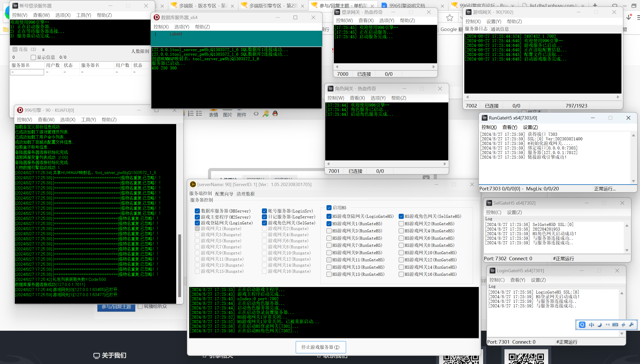Open 设置(Z) menu in RunGateH5 window
Viewport: 640px width, 364px height.
[x=530, y=127]
